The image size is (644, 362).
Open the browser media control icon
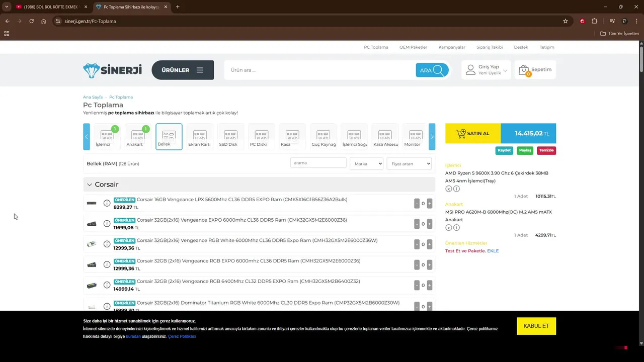612,21
